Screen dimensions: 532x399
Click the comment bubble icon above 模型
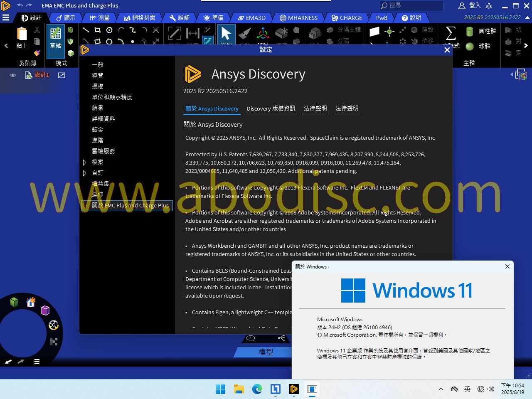pos(251,338)
